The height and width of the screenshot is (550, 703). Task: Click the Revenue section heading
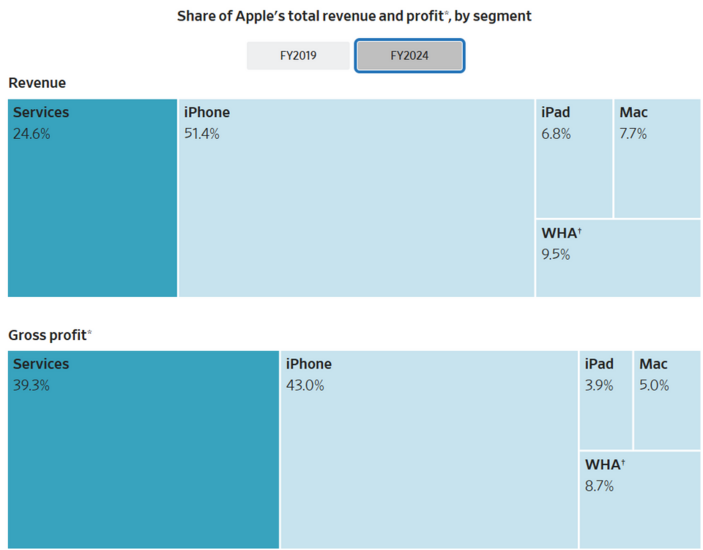(37, 83)
